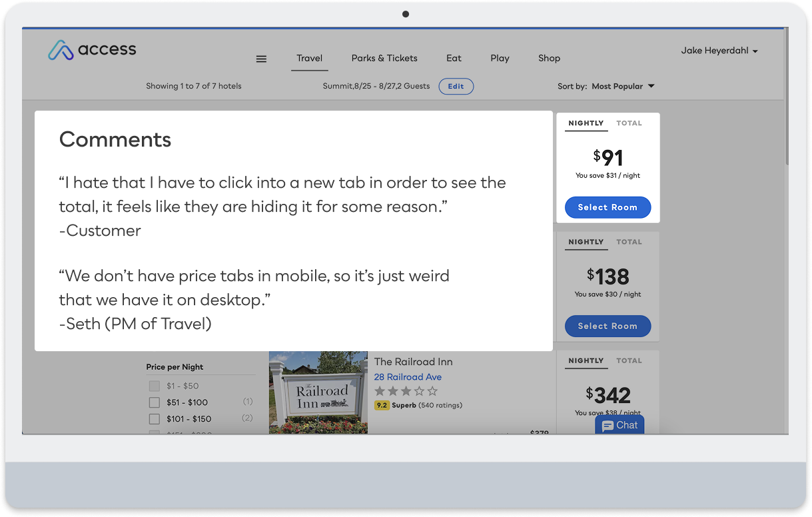Open the 28 Railroad Ave address link
Screen dimensions: 812x517
(x=408, y=377)
